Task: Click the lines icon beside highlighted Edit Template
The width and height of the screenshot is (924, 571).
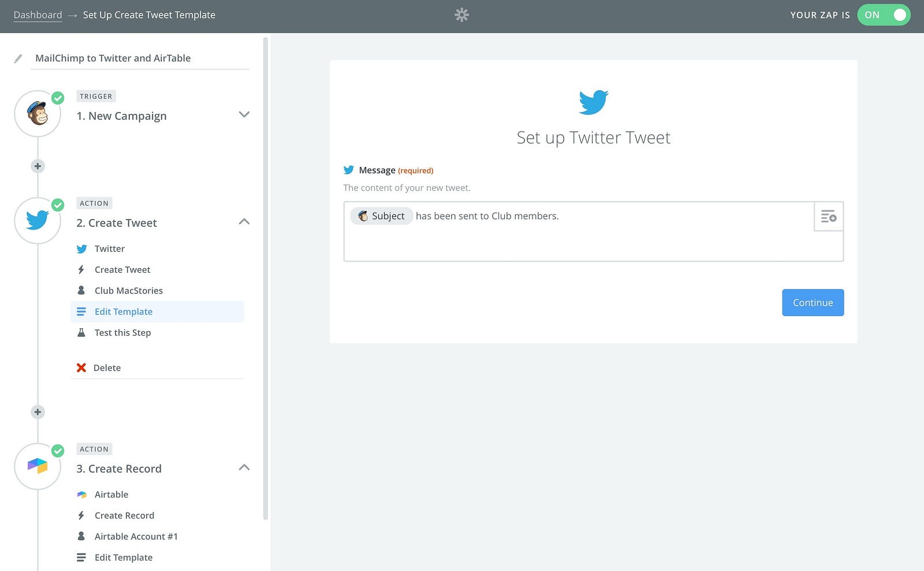Action: pos(81,312)
